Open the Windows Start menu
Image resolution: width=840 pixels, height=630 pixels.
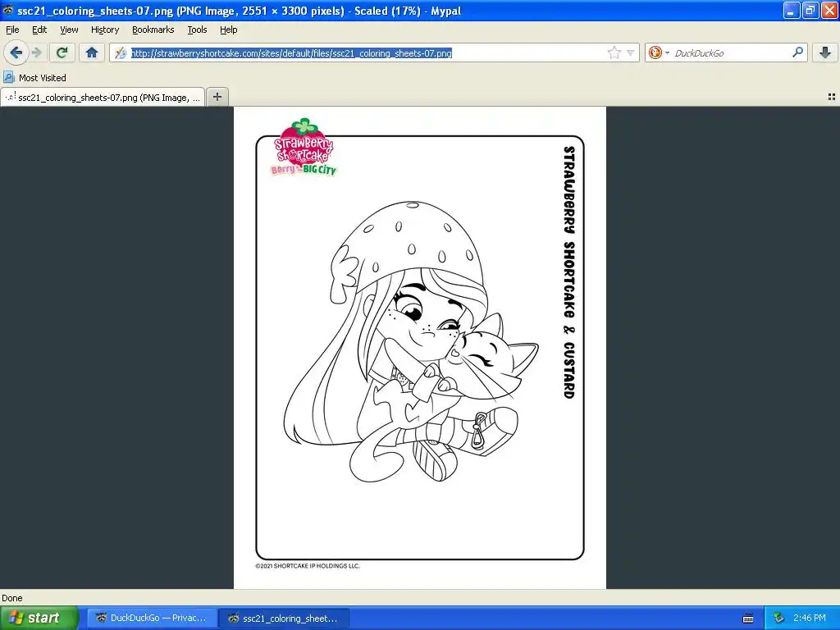pyautogui.click(x=39, y=618)
